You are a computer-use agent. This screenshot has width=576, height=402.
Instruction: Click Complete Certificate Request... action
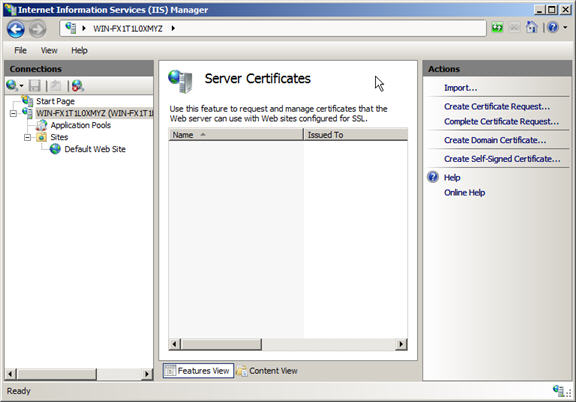click(501, 122)
